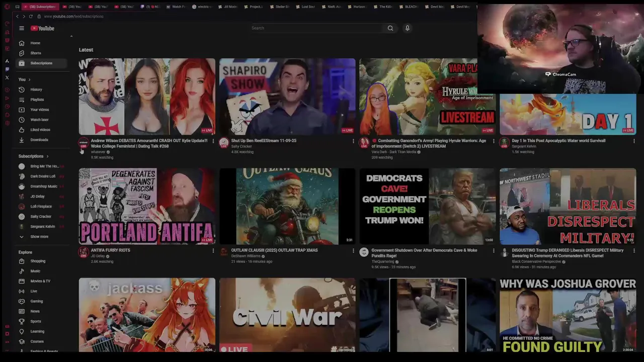The height and width of the screenshot is (362, 644).
Task: Open Movies & TV in Explore
Action: (x=42, y=281)
